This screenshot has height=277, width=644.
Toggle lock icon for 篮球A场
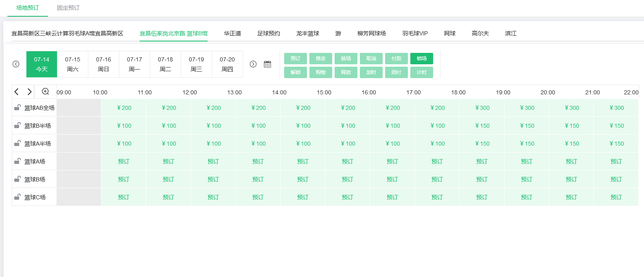[x=18, y=161]
